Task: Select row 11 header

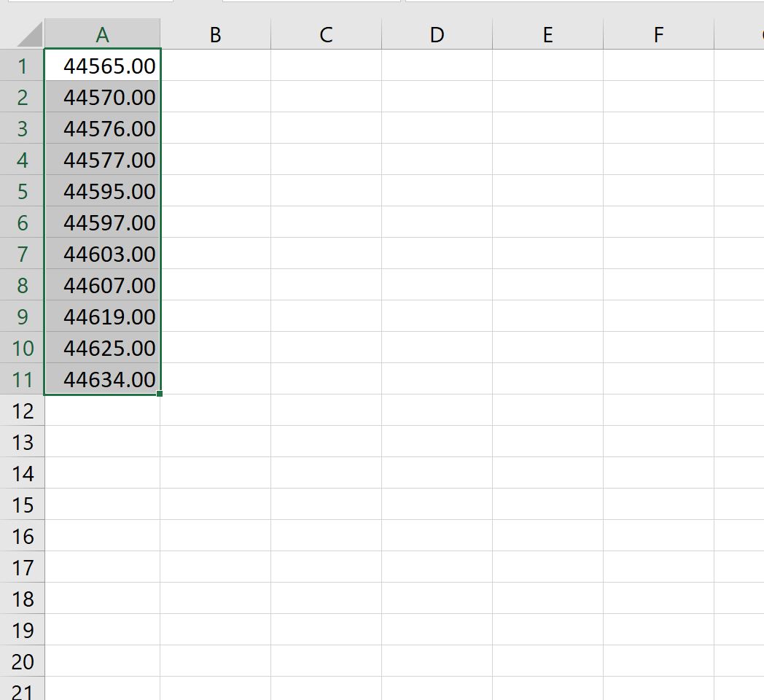Action: [x=22, y=378]
